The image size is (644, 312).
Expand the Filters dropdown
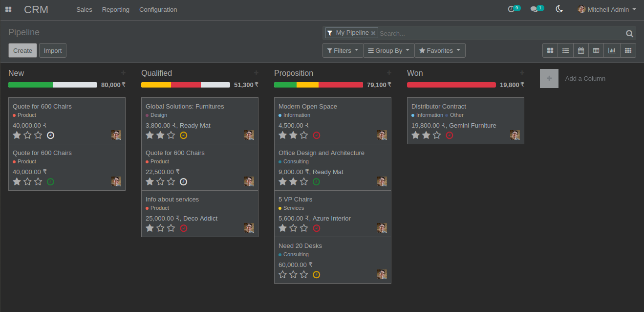click(x=343, y=50)
